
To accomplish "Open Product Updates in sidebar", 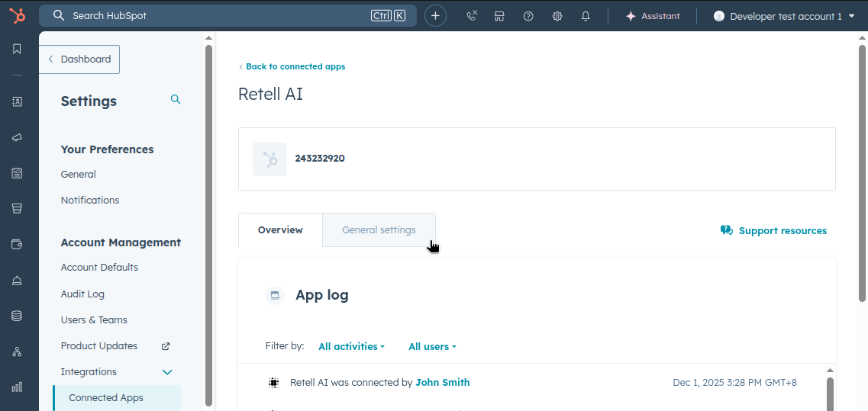I will pos(99,346).
